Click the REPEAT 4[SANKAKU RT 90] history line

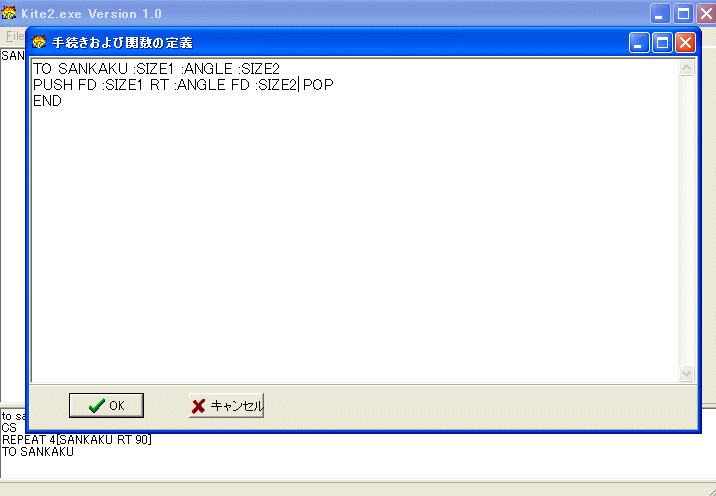click(x=77, y=440)
